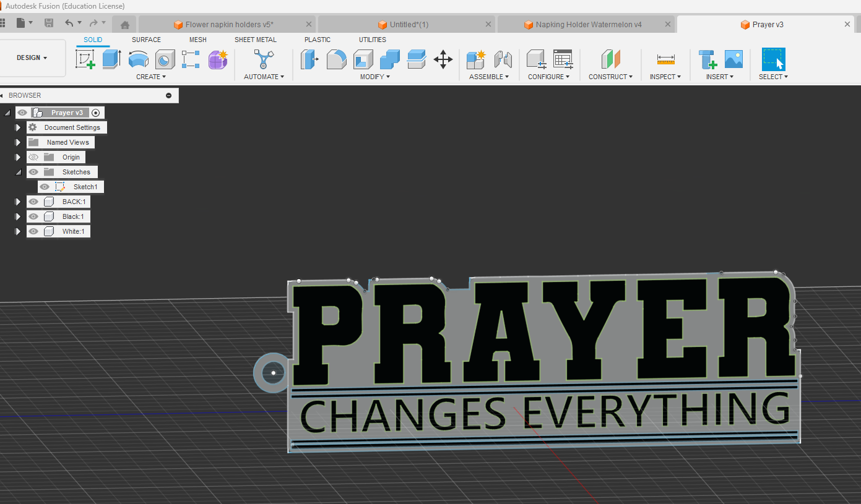Select the Revolve tool
The height and width of the screenshot is (504, 861).
pyautogui.click(x=138, y=60)
